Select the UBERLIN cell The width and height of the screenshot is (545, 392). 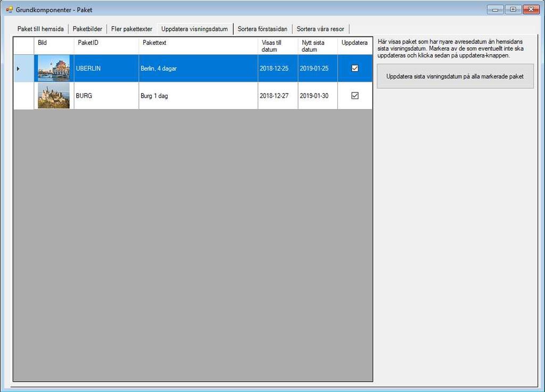point(106,69)
